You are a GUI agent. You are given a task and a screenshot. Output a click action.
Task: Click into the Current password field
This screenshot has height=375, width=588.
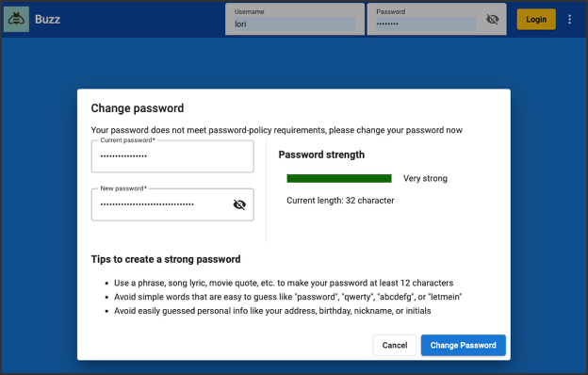(172, 156)
